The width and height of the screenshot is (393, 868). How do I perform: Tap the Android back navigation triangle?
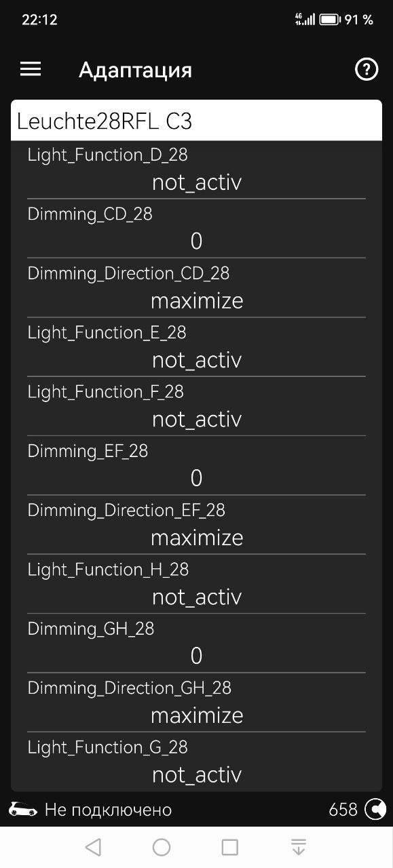93,847
